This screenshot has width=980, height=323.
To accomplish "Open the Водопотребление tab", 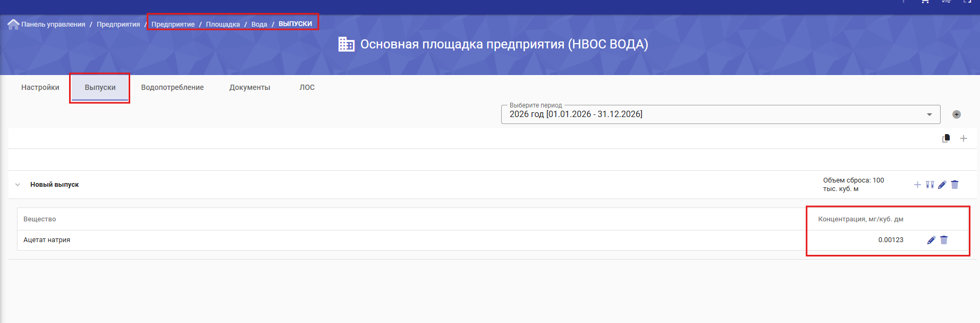I will pyautogui.click(x=172, y=87).
